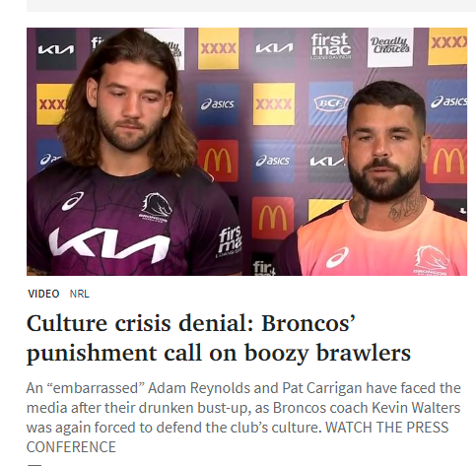This screenshot has width=476, height=466.
Task: Click the partial icon below the article summary
Action: pyautogui.click(x=34, y=465)
